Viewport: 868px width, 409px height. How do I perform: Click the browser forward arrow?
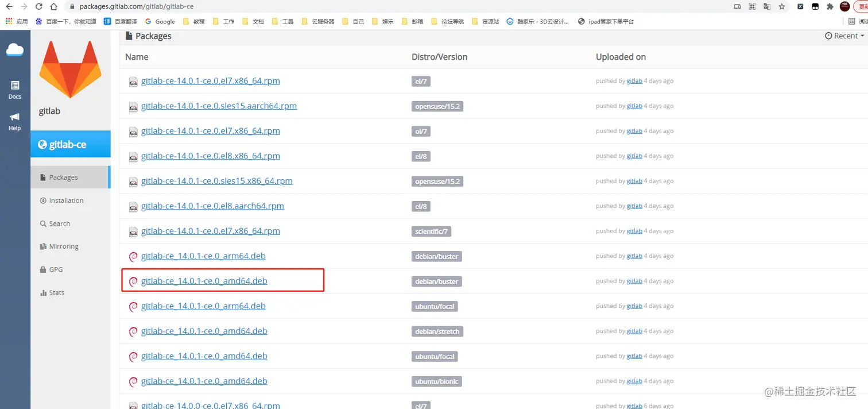click(x=24, y=7)
